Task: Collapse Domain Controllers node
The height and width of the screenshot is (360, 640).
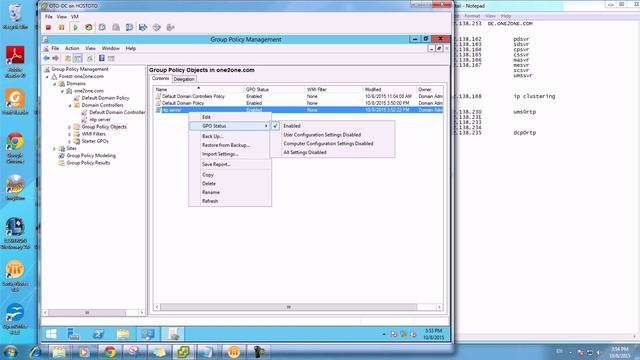Action: 70,105
